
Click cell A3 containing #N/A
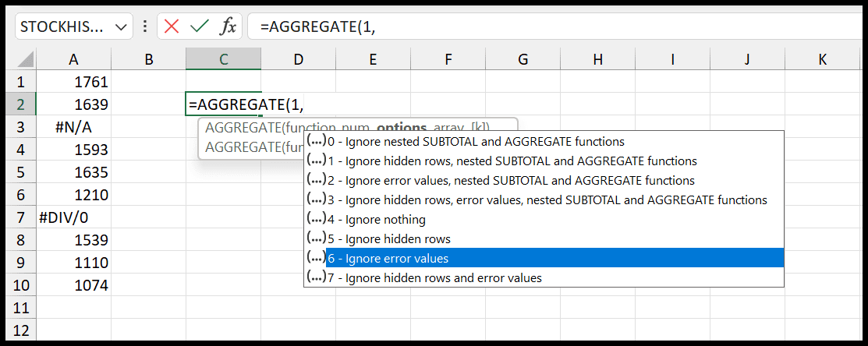pyautogui.click(x=73, y=127)
